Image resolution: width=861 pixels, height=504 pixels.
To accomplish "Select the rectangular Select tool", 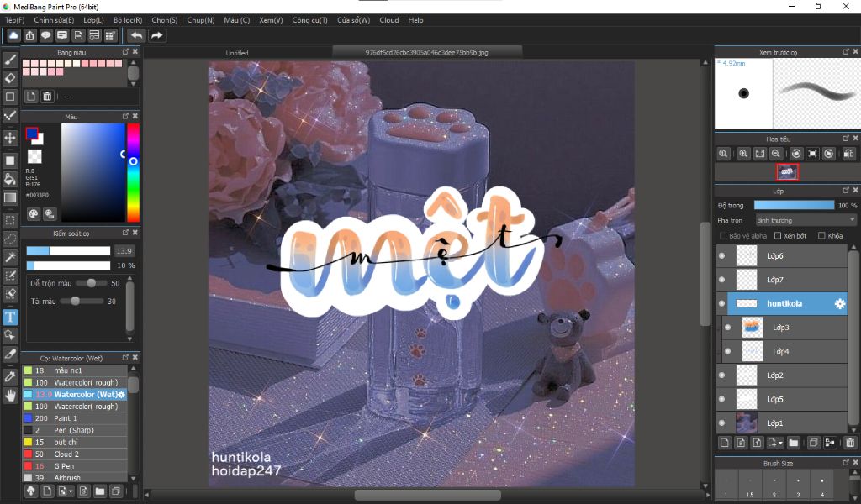I will (10, 220).
